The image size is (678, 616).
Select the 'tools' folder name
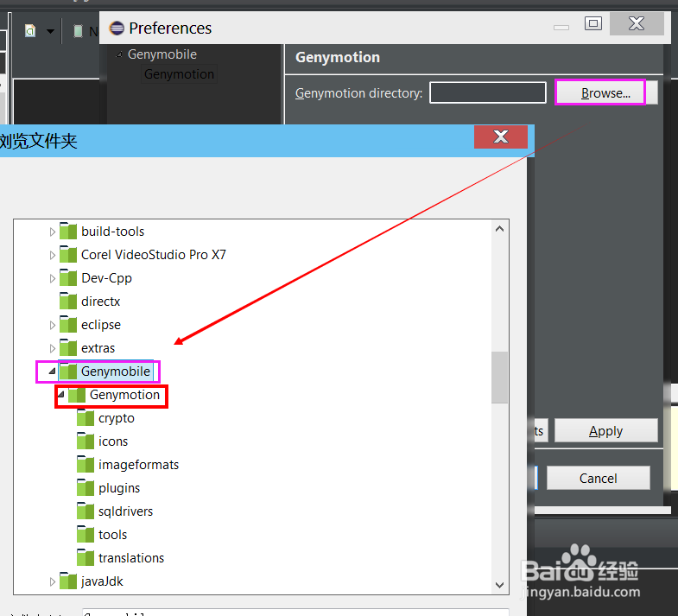[112, 535]
